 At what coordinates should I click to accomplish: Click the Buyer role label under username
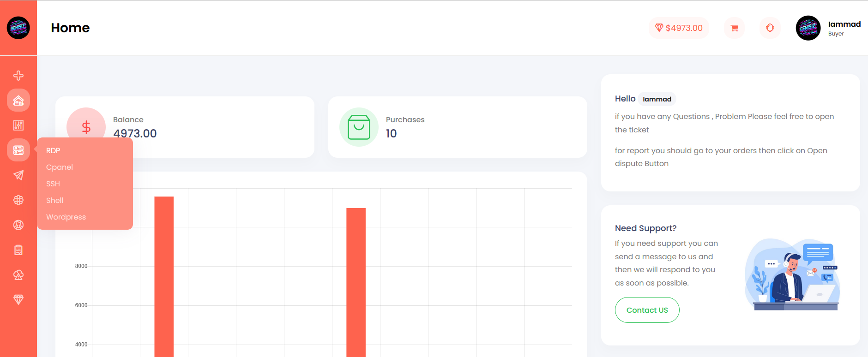pyautogui.click(x=836, y=34)
